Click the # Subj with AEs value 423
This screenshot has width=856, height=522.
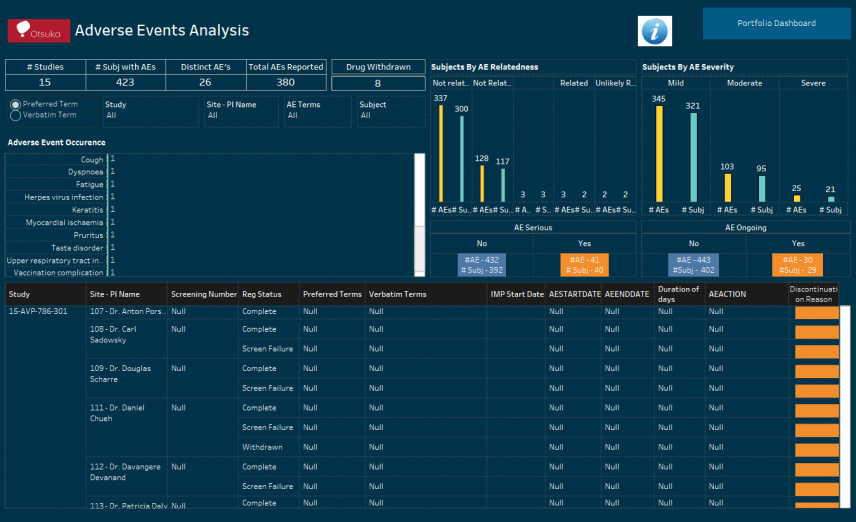(125, 82)
